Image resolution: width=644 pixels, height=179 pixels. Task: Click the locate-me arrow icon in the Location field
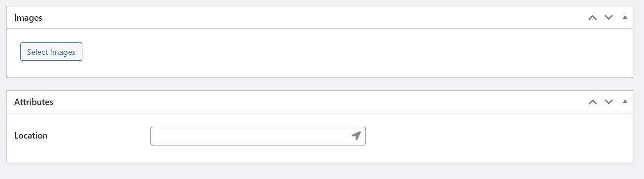pyautogui.click(x=356, y=136)
